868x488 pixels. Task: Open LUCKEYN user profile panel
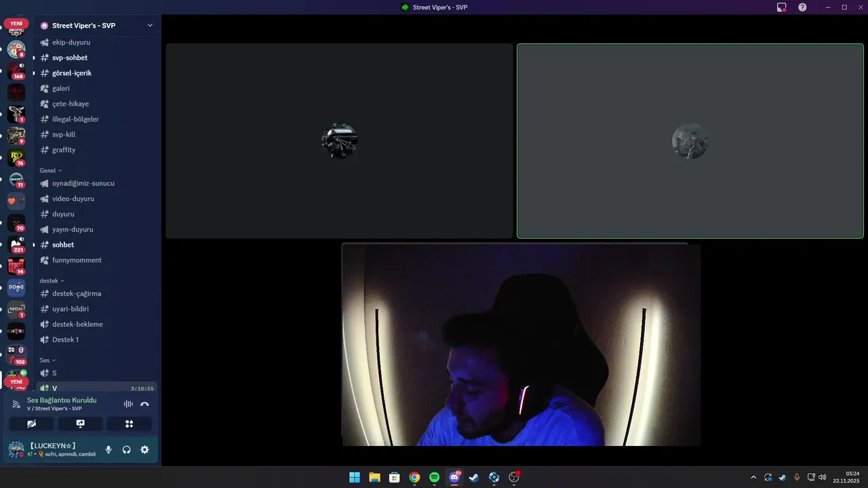(53, 449)
